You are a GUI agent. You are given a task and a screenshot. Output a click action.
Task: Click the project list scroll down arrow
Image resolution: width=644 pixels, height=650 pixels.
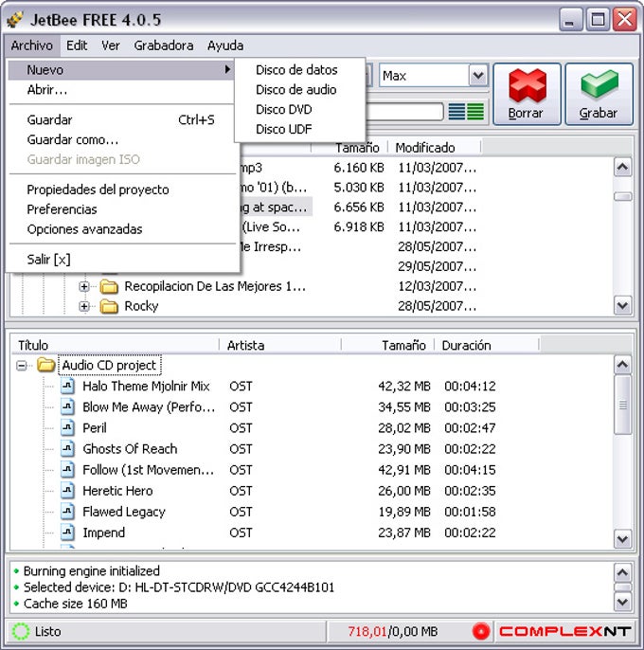(622, 539)
